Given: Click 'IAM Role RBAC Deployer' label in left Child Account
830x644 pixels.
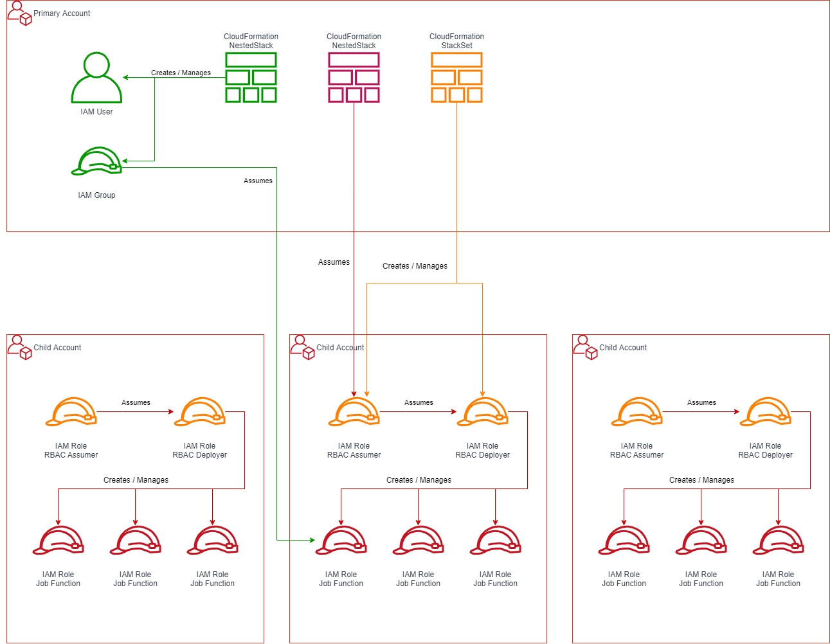Looking at the screenshot, I should (199, 451).
